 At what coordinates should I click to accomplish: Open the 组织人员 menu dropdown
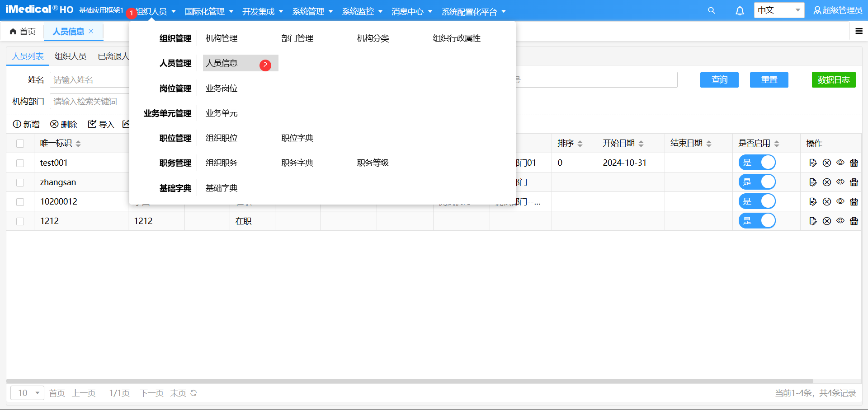152,11
